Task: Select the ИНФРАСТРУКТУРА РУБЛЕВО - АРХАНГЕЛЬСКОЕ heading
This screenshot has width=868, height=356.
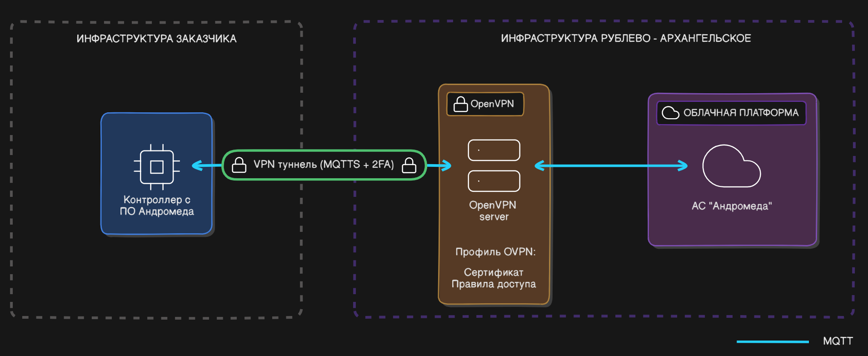Action: point(626,38)
